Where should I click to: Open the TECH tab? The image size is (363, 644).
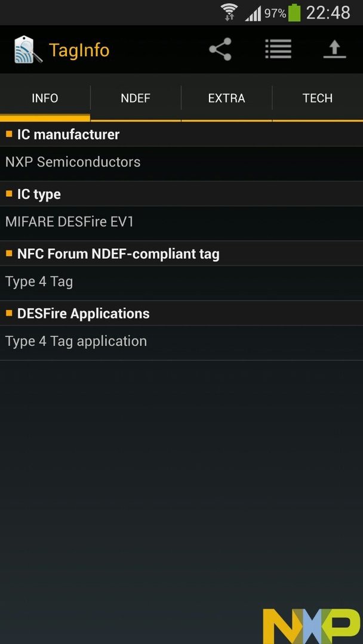(x=318, y=98)
